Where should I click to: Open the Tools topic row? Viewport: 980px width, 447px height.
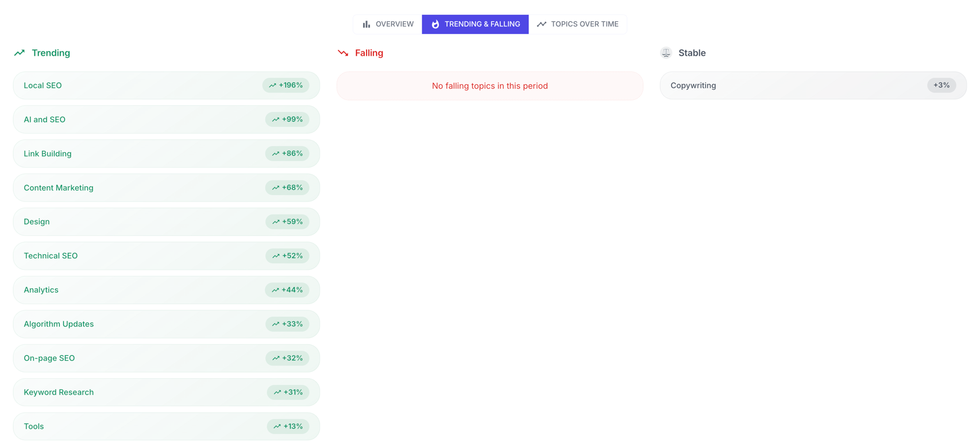coord(167,426)
